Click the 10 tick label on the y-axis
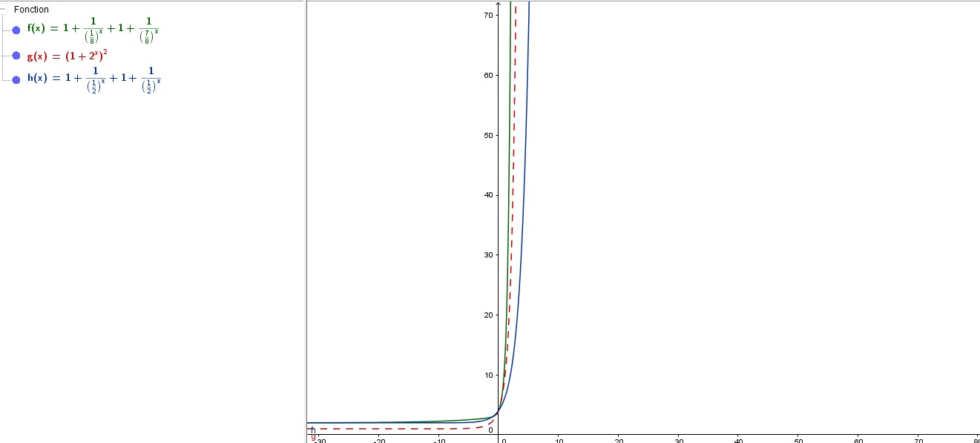Viewport: 980px width, 443px height. [x=488, y=375]
